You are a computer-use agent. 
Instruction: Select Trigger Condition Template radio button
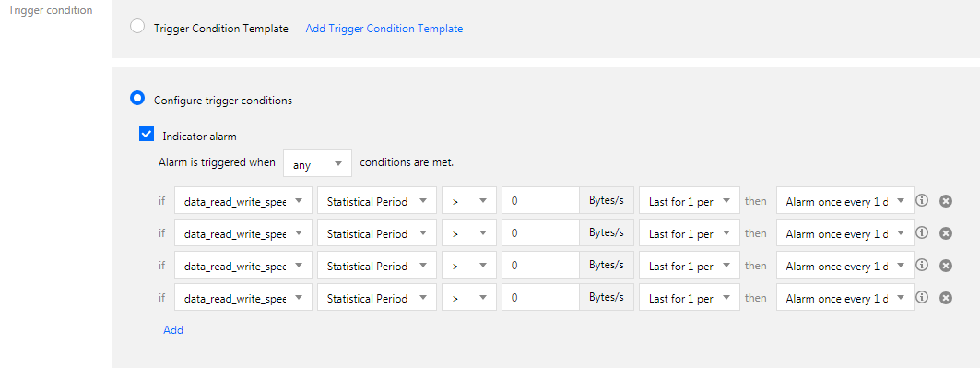click(x=136, y=27)
